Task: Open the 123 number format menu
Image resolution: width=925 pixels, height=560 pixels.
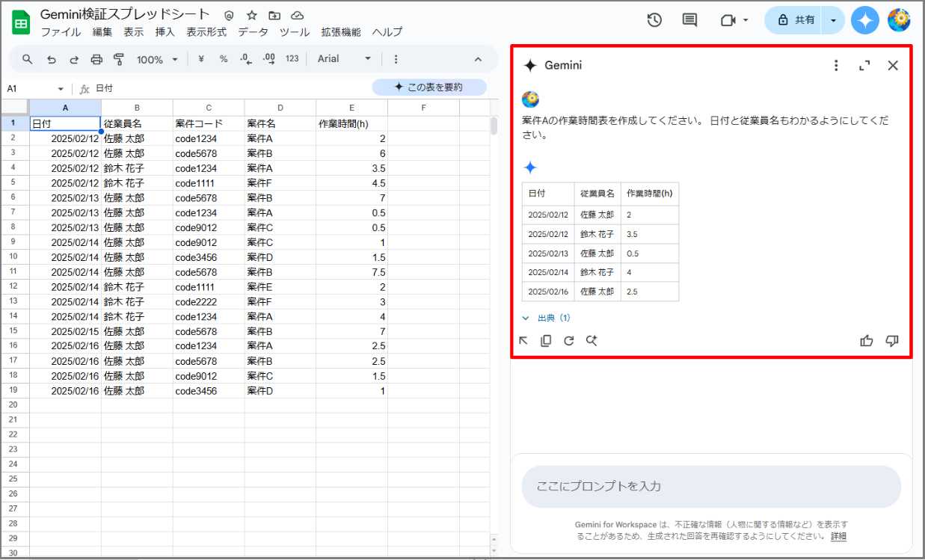Action: pyautogui.click(x=292, y=59)
